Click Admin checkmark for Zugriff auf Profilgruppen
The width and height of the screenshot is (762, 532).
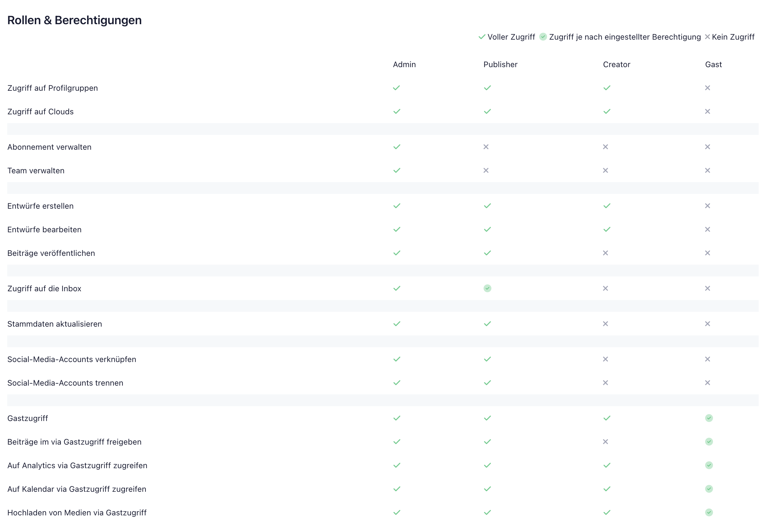coord(397,88)
